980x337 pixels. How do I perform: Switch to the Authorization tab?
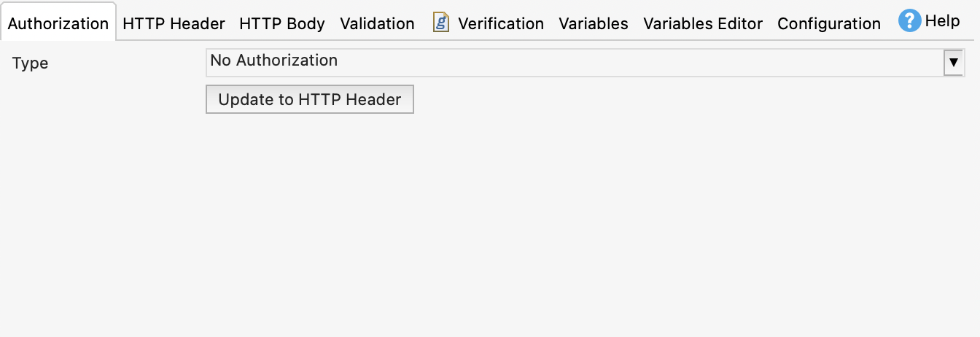58,23
